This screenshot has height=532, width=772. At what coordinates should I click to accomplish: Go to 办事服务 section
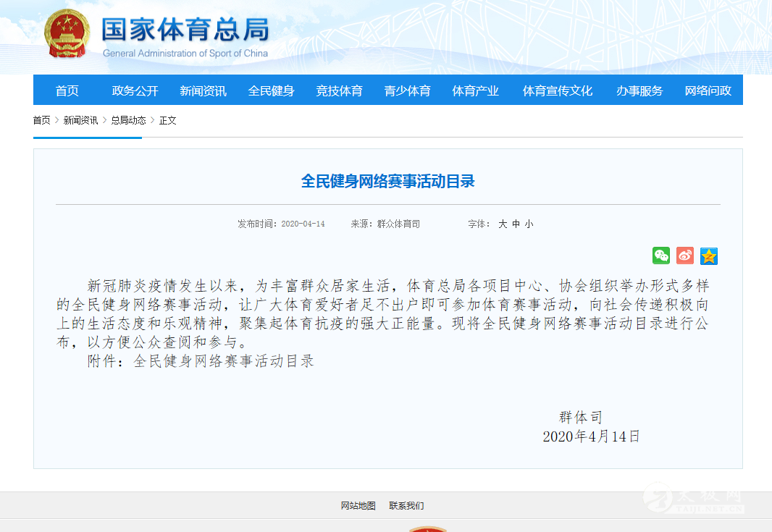coord(639,90)
